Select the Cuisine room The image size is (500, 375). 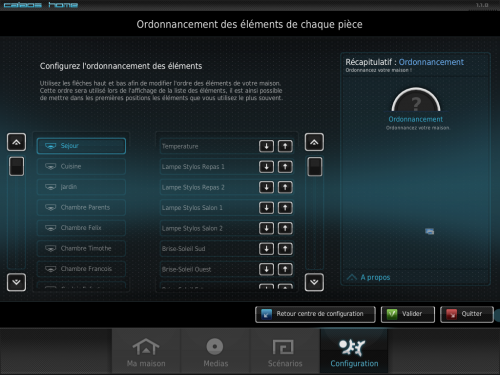pyautogui.click(x=81, y=166)
